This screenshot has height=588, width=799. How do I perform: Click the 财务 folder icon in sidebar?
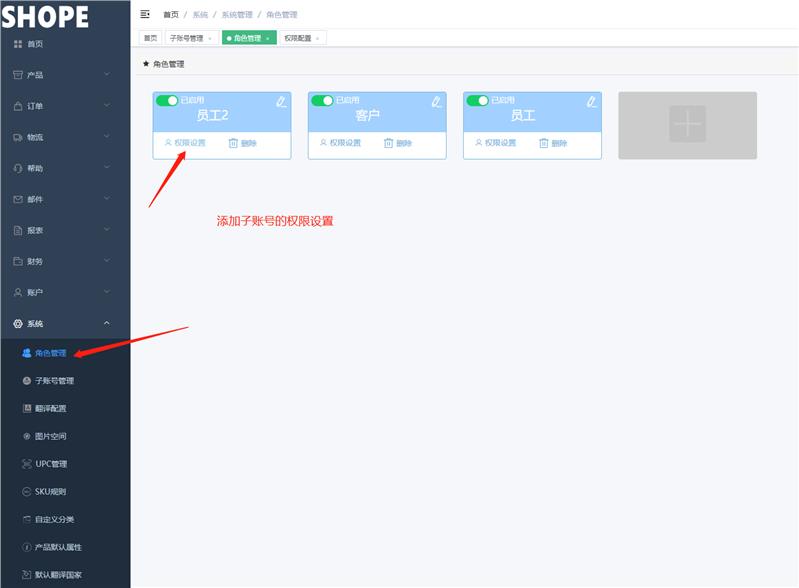18,261
